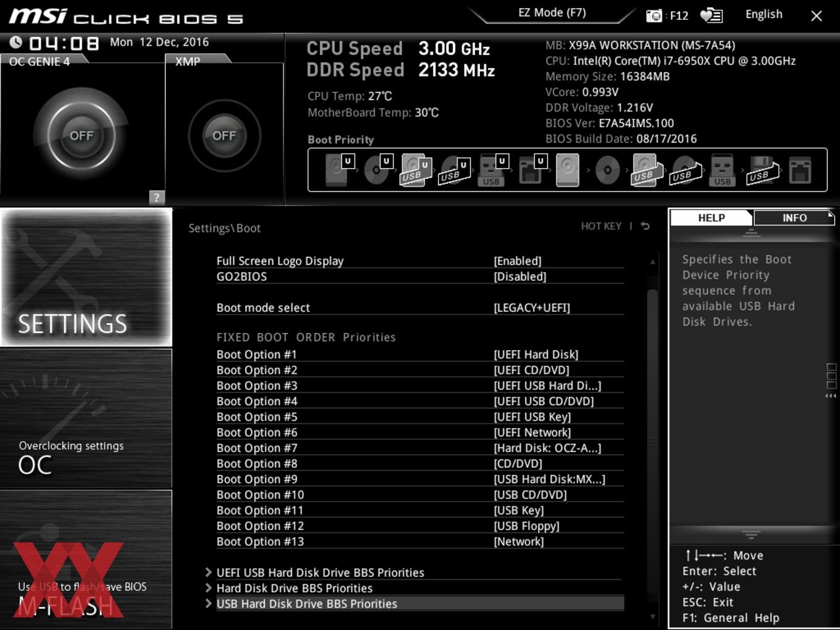Select the XMP label tab
Screen dimensions: 840x630
pyautogui.click(x=188, y=61)
